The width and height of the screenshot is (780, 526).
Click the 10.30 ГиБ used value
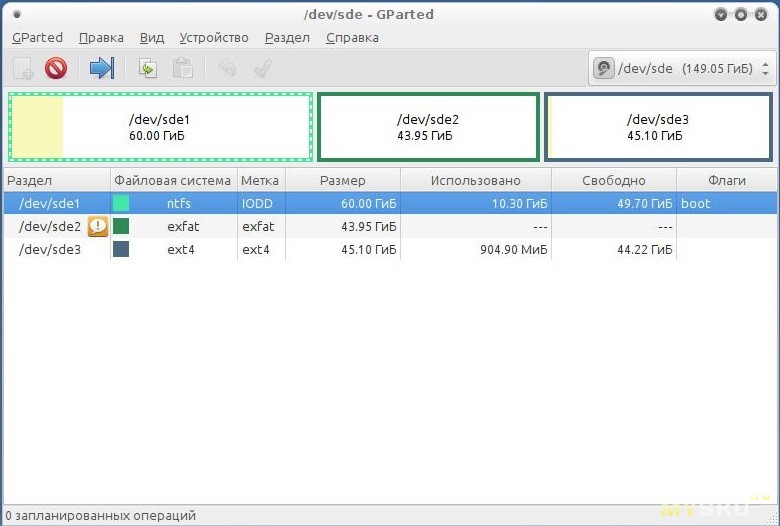(519, 204)
